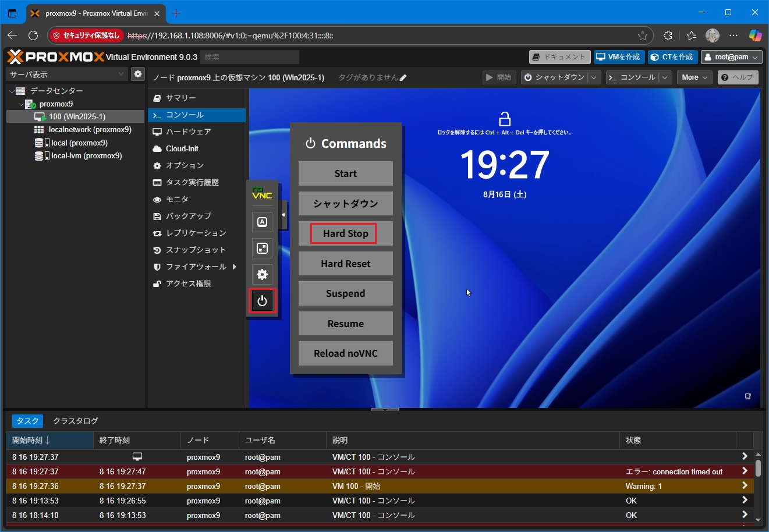Collapse Datacenter tree node
The image size is (769, 532).
(12, 91)
